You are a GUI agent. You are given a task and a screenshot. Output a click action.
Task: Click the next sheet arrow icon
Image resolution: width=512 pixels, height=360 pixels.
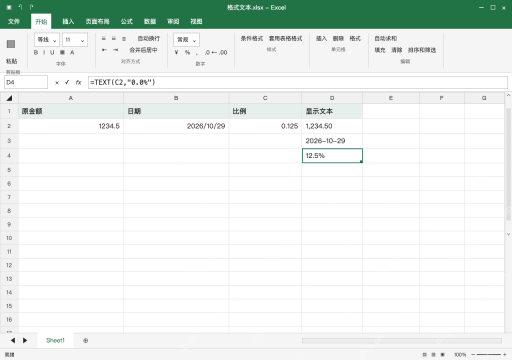click(25, 340)
